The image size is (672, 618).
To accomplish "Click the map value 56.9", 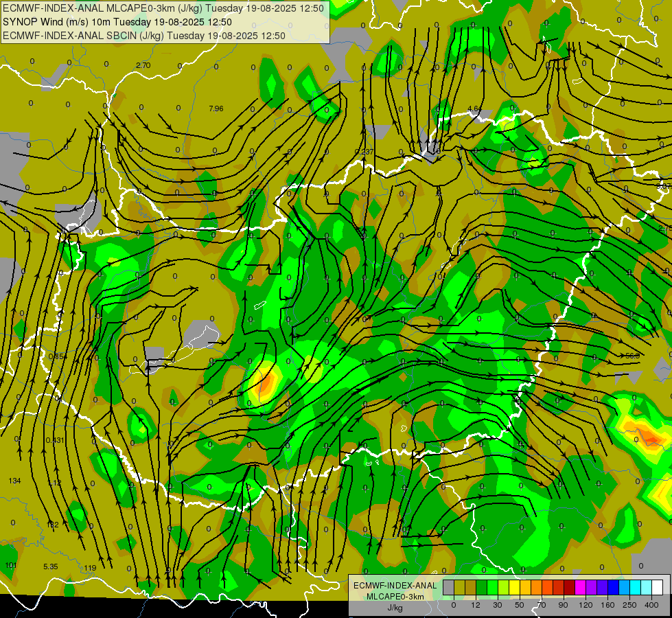I will coord(633,356).
